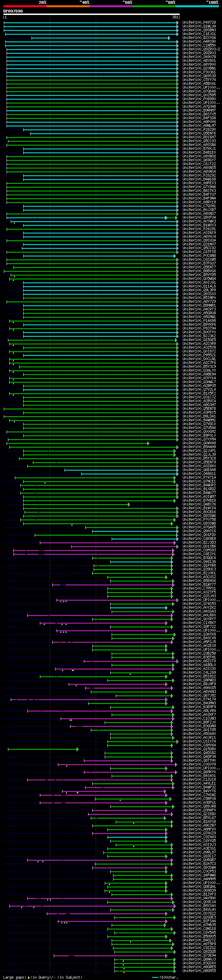Select the UniRef100_O49078 label
Viewport: 222px width, 980px height.
(x=199, y=57)
